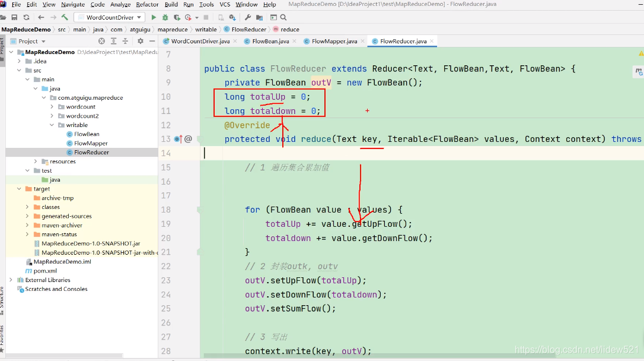Open the run options arrow beside profiler icon
This screenshot has width=644, height=361.
(x=197, y=17)
